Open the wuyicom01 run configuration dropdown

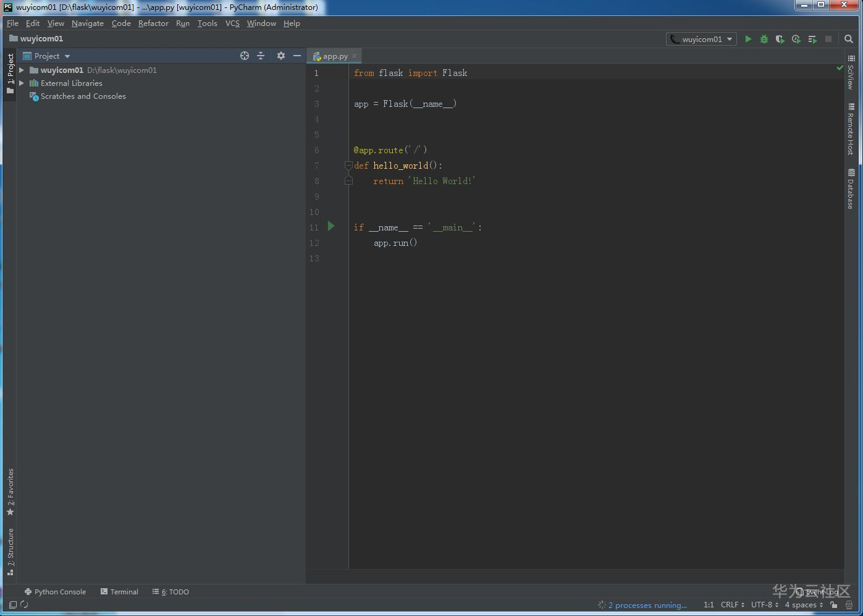click(701, 39)
